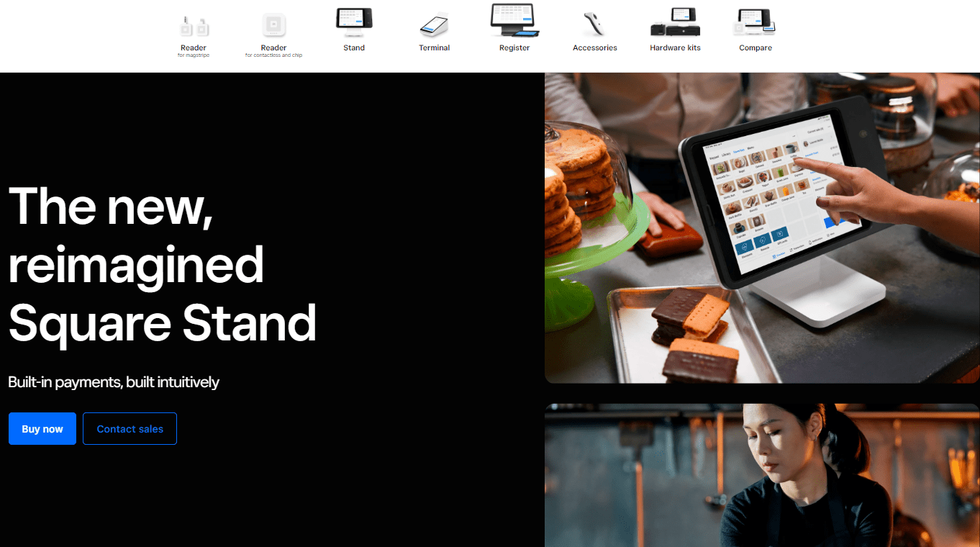Viewport: 980px width, 547px height.
Task: Click the Buy now button
Action: click(x=42, y=429)
